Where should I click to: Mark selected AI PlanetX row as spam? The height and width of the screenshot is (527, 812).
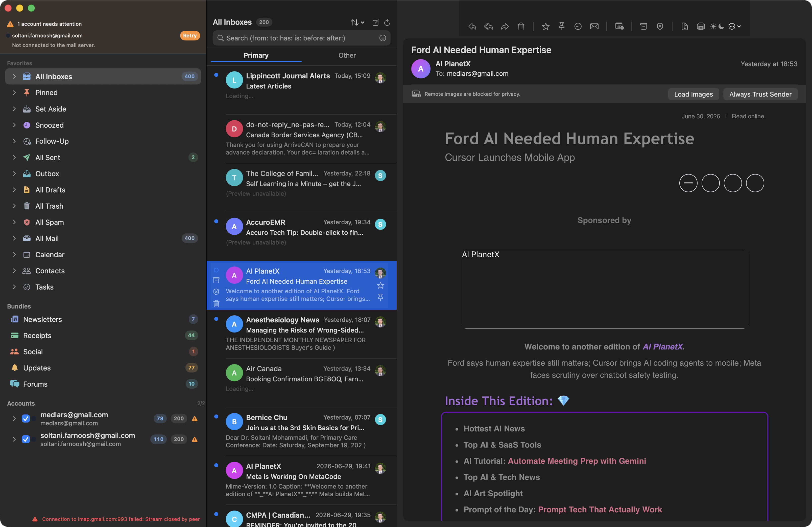pyautogui.click(x=216, y=292)
